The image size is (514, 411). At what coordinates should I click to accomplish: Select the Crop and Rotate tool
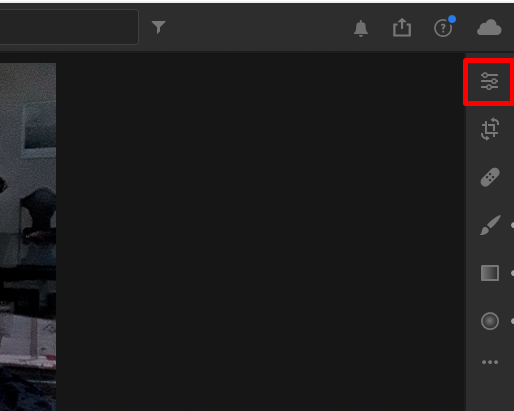coord(490,129)
